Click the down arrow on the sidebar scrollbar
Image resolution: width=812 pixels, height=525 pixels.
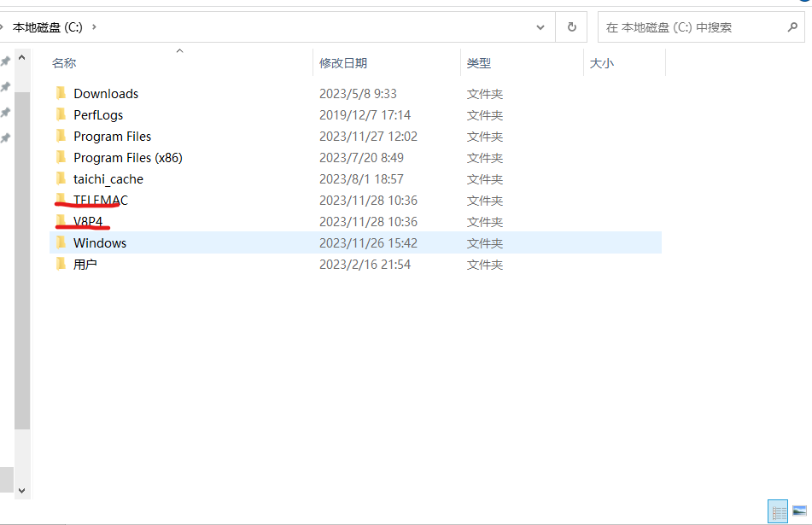pyautogui.click(x=20, y=491)
